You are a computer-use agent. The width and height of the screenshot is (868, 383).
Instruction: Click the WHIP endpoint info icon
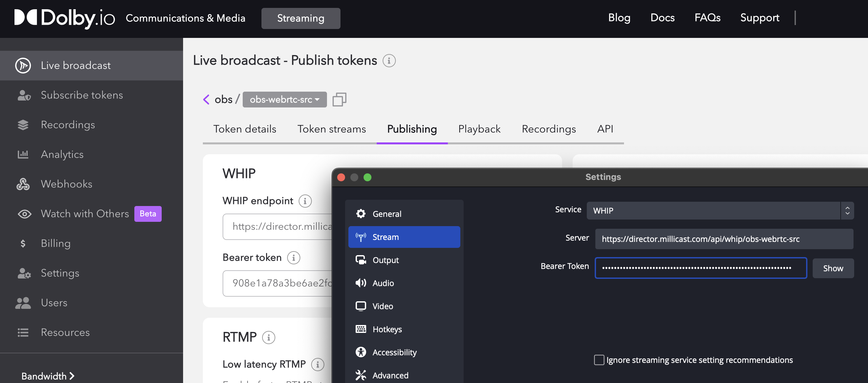305,201
